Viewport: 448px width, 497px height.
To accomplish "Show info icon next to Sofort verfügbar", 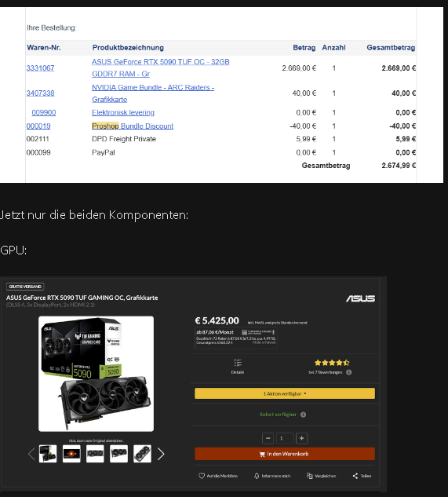I will (303, 415).
